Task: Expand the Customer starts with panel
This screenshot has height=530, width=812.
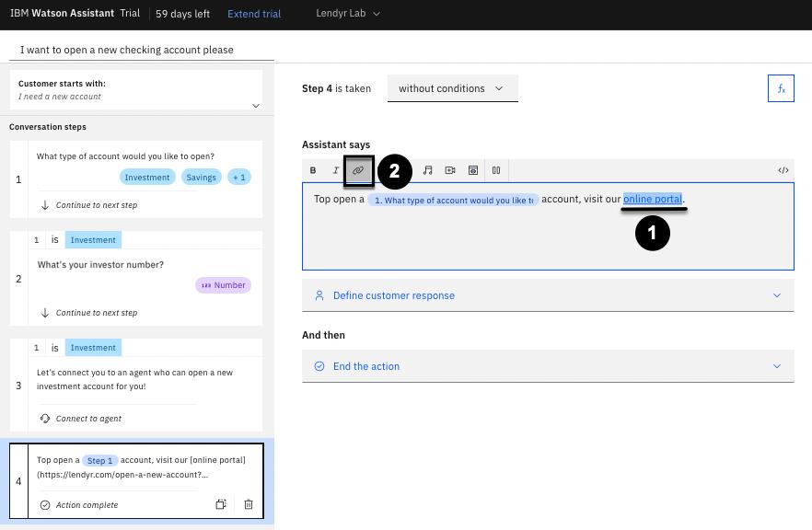Action: [x=255, y=106]
